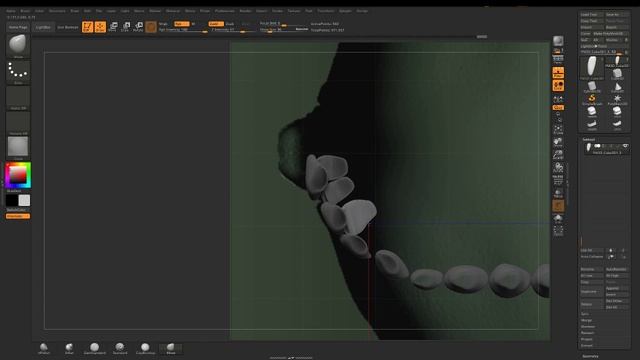This screenshot has height=360, width=640.
Task: Expand the Geometry section
Action: click(x=590, y=356)
